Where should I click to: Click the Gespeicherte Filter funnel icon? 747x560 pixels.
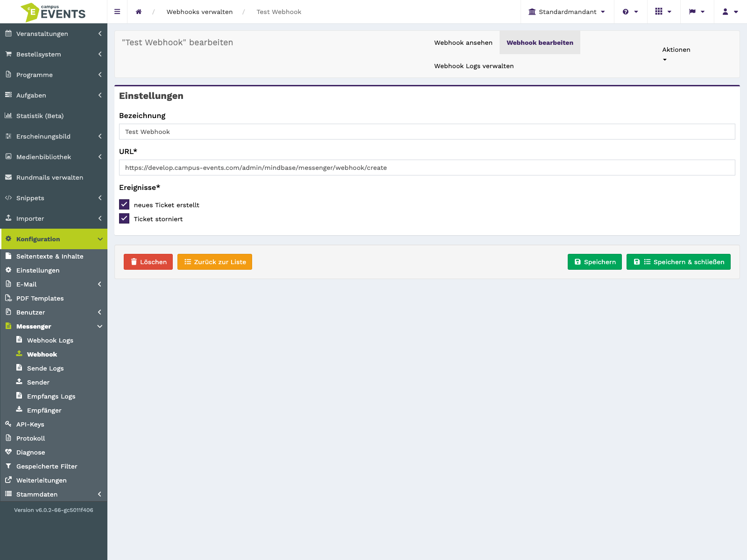[8, 466]
